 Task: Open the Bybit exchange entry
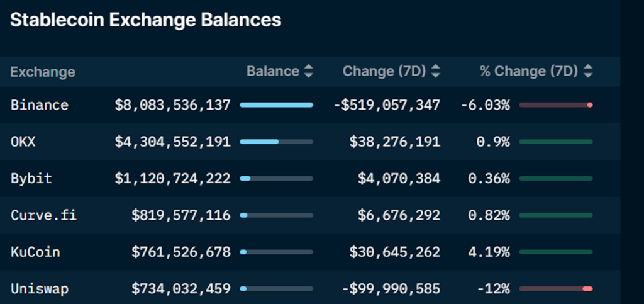pyautogui.click(x=31, y=179)
